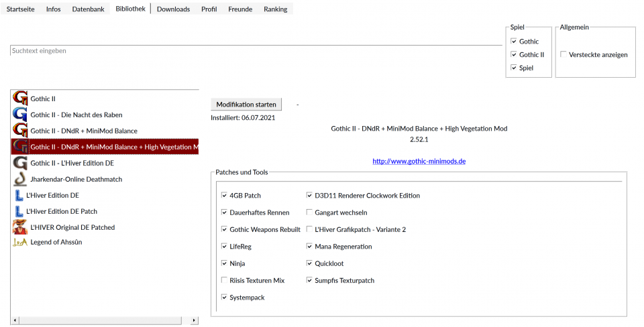
Task: Click the L'Hiver Edition DE icon
Action: 19,195
